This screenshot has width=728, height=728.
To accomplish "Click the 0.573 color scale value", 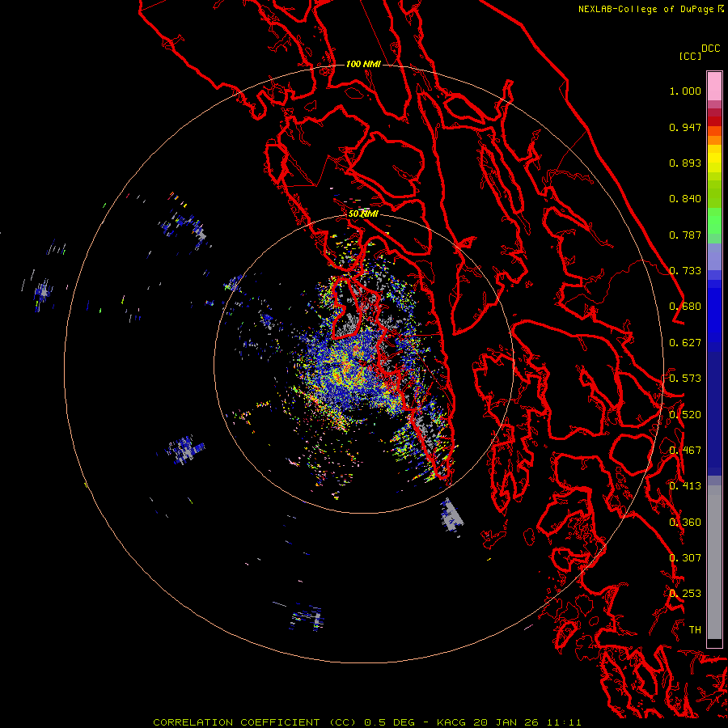I will click(685, 379).
